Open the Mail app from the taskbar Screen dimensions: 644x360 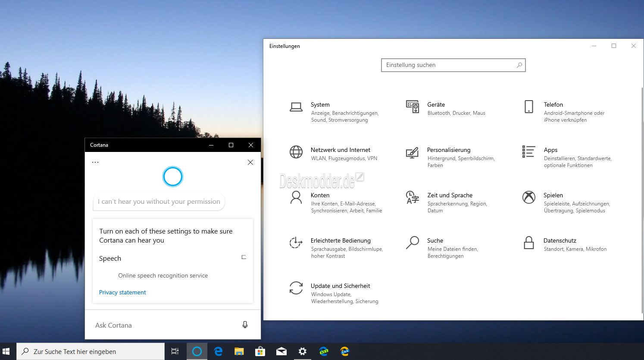281,351
